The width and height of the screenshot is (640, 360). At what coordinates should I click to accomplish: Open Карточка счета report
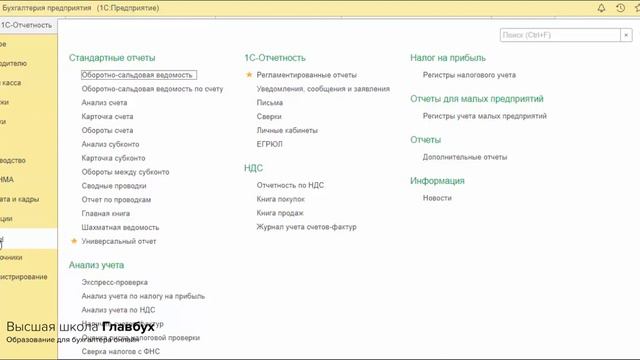click(x=107, y=117)
